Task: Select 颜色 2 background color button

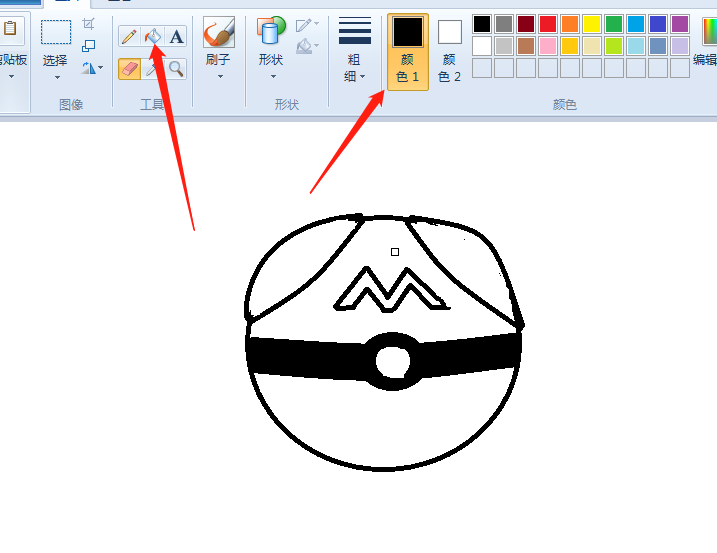Action: (449, 52)
